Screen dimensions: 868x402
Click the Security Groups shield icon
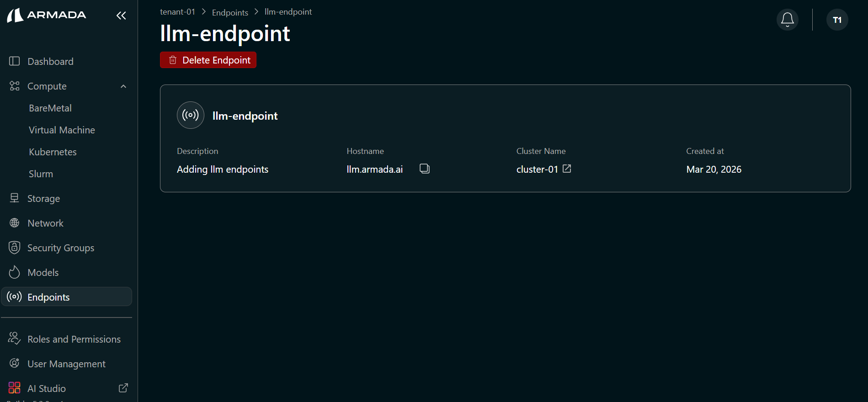click(x=15, y=248)
